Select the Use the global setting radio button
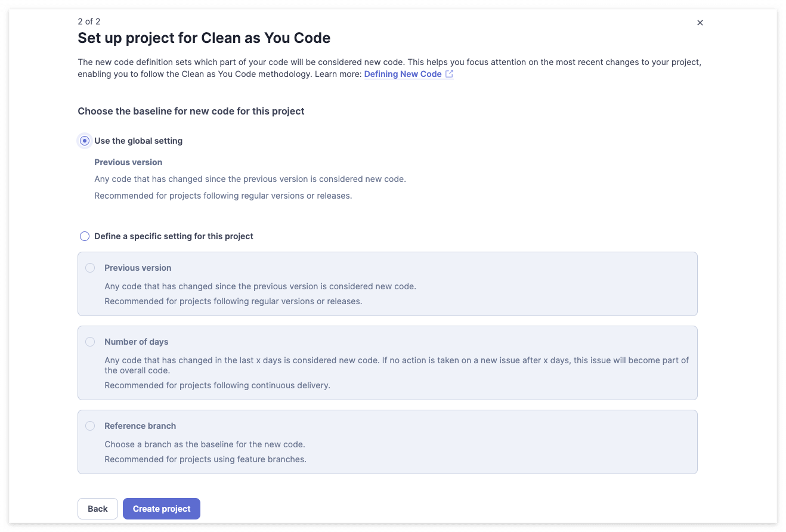 (85, 141)
